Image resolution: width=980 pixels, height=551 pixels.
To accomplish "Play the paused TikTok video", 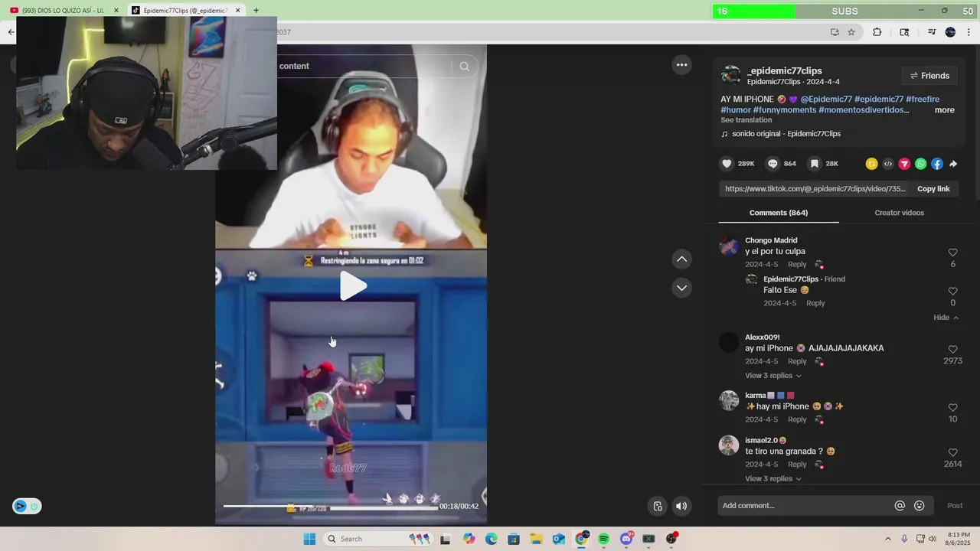I will 352,285.
